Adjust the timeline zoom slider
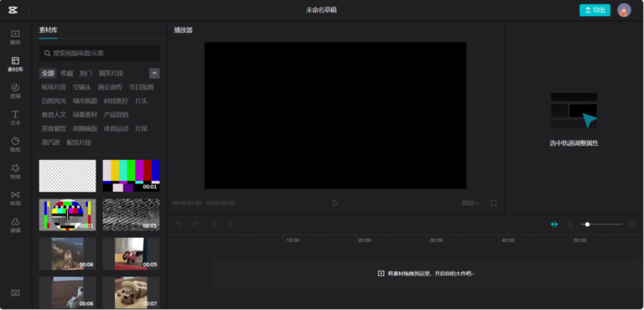Image resolution: width=644 pixels, height=310 pixels. coord(602,225)
